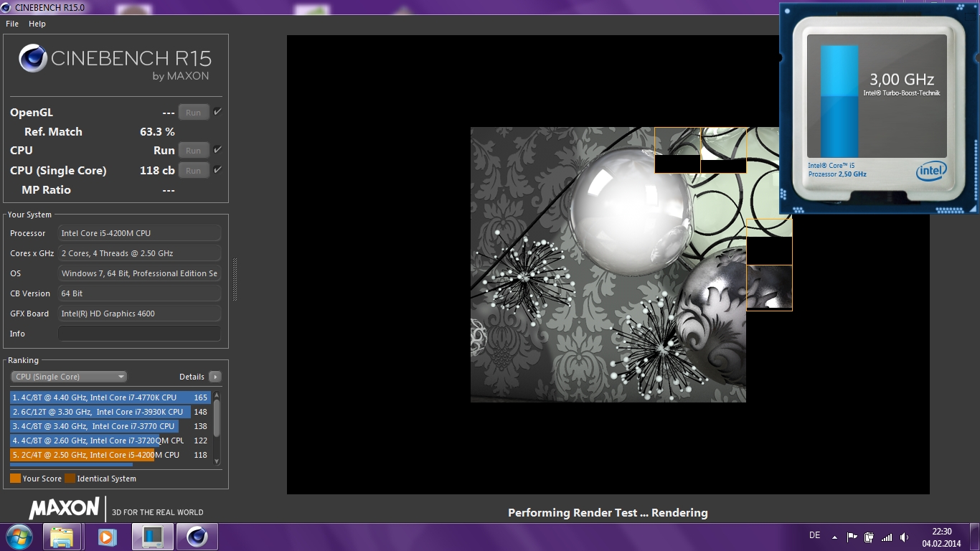The image size is (980, 551).
Task: Toggle the CPU (Single Core) test checkbox
Action: 217,169
